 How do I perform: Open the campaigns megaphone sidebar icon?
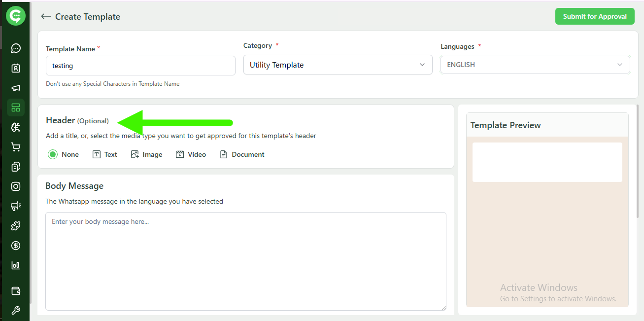point(16,87)
